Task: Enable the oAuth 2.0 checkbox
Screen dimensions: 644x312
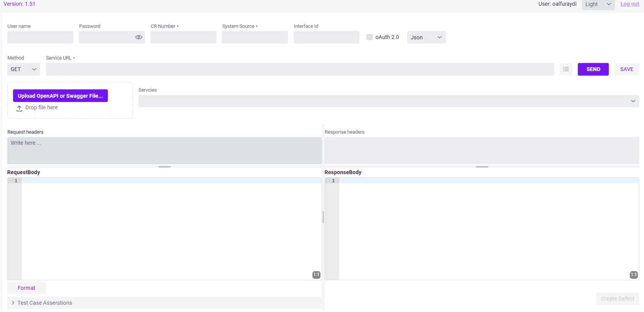Action: tap(369, 37)
